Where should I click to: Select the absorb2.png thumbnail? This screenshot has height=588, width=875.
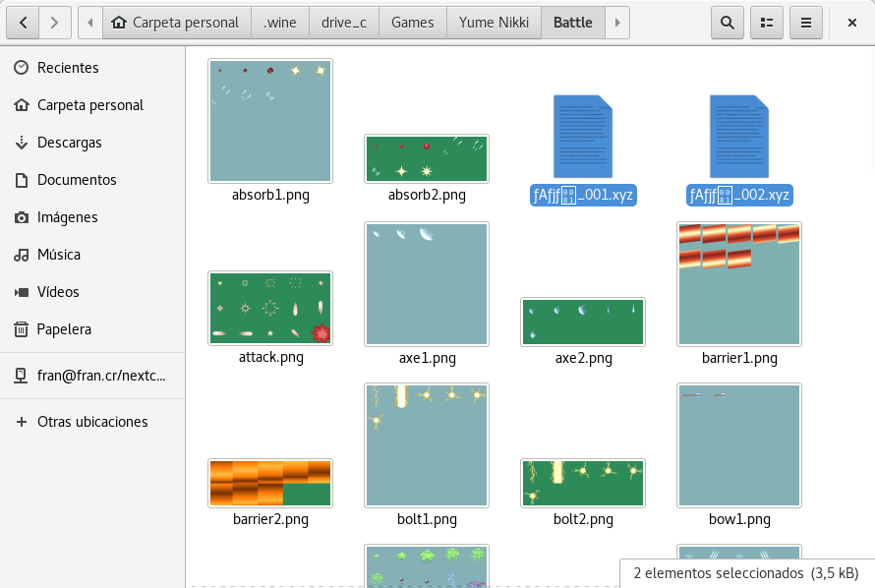(427, 159)
